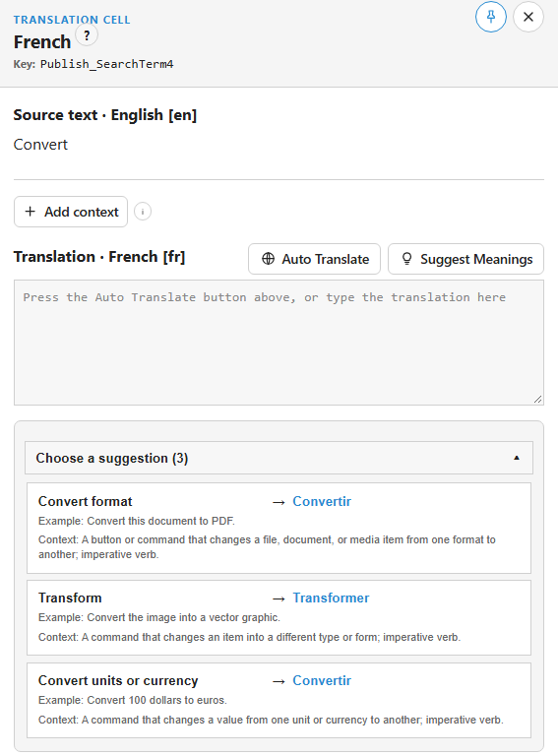558x756 pixels.
Task: Close the translation cell panel
Action: pyautogui.click(x=528, y=17)
